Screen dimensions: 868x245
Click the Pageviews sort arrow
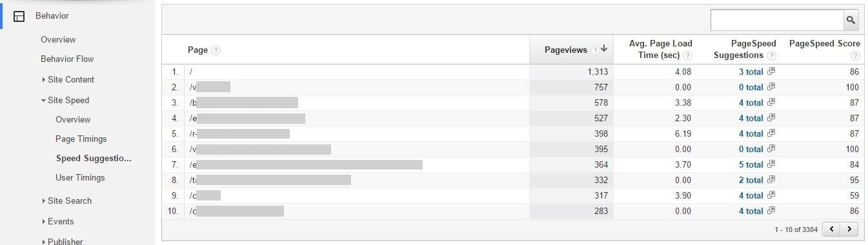tap(603, 49)
